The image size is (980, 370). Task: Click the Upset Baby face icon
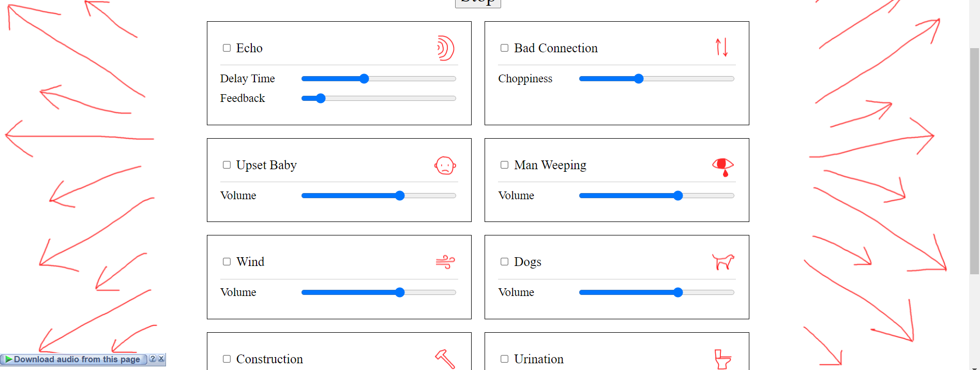pyautogui.click(x=445, y=166)
